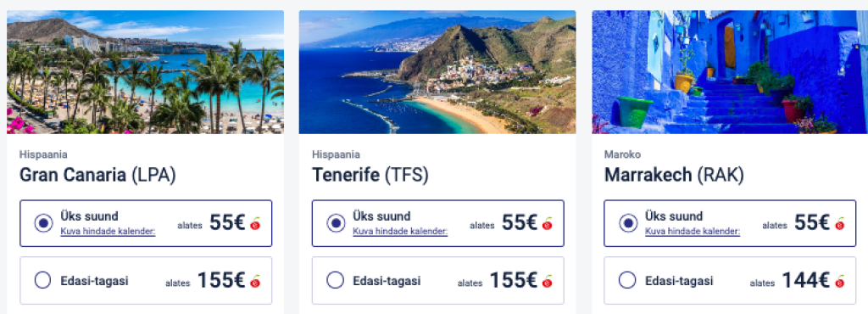This screenshot has width=868, height=314.
Task: Click cherry icon beside Marrakech 55€ price
Action: (840, 224)
